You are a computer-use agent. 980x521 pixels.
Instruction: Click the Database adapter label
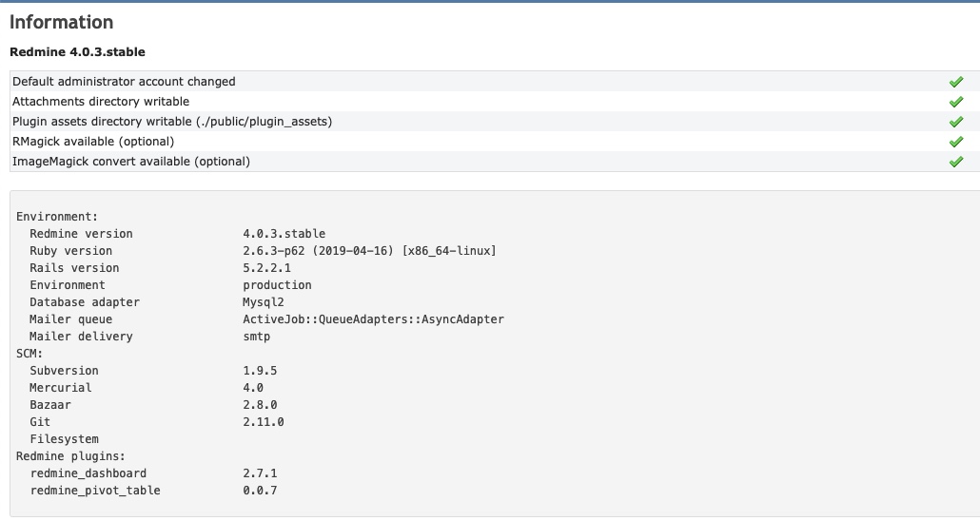tap(85, 302)
